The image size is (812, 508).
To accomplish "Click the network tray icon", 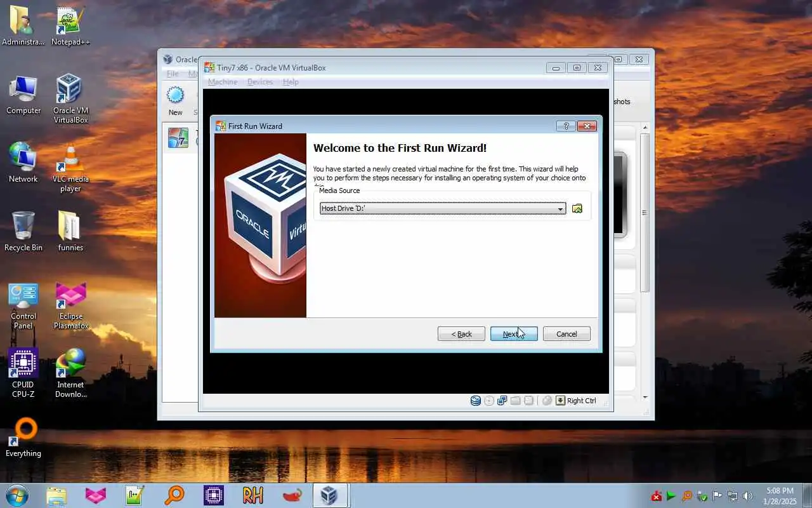I will pos(733,496).
